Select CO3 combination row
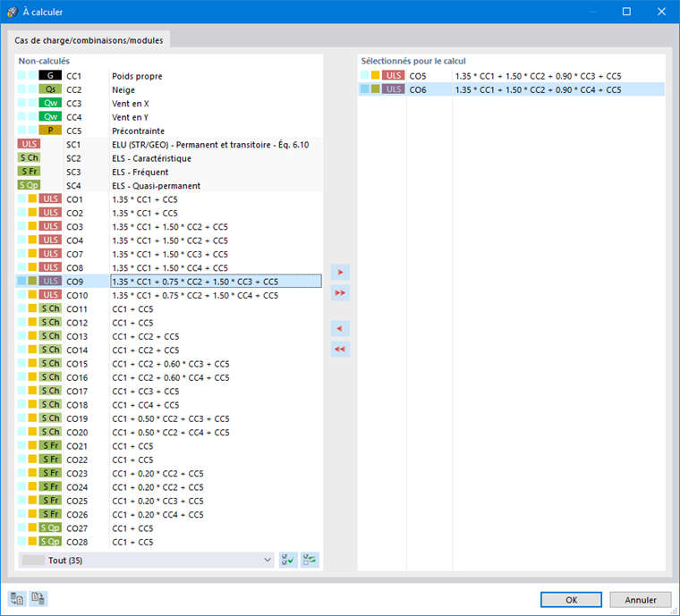 coord(169,226)
